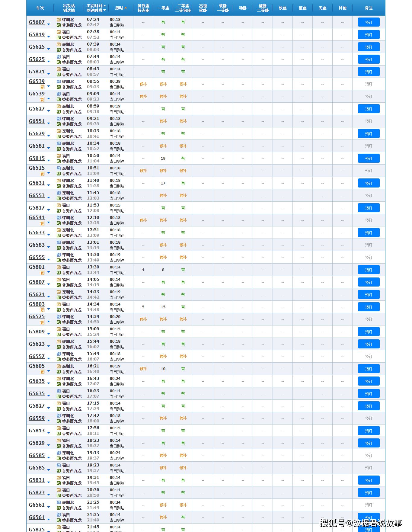The height and width of the screenshot is (532, 412).
Task: Click the 车次 column header
Action: click(40, 8)
